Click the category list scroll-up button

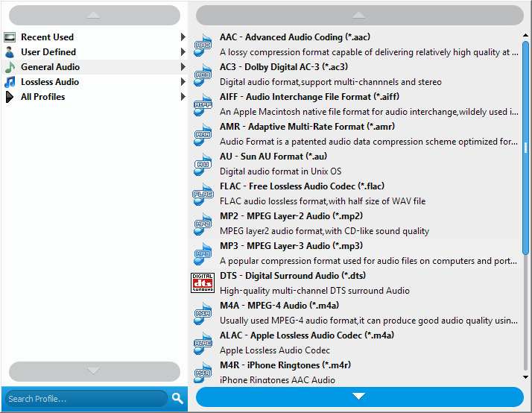coord(95,15)
